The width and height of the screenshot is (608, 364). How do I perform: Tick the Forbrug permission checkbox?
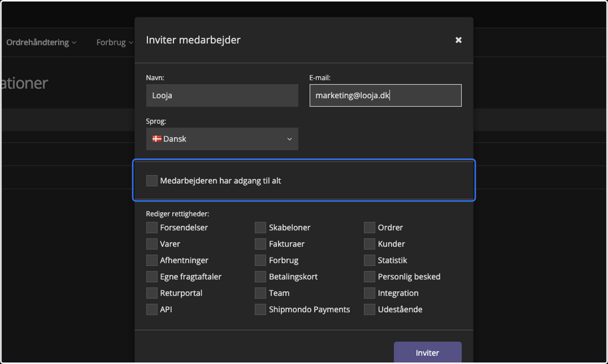pos(260,260)
